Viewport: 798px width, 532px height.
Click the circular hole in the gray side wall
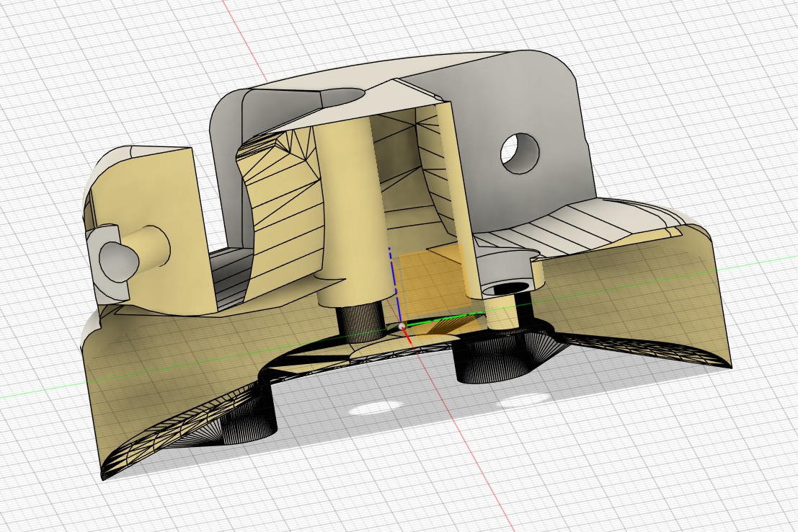pyautogui.click(x=520, y=153)
